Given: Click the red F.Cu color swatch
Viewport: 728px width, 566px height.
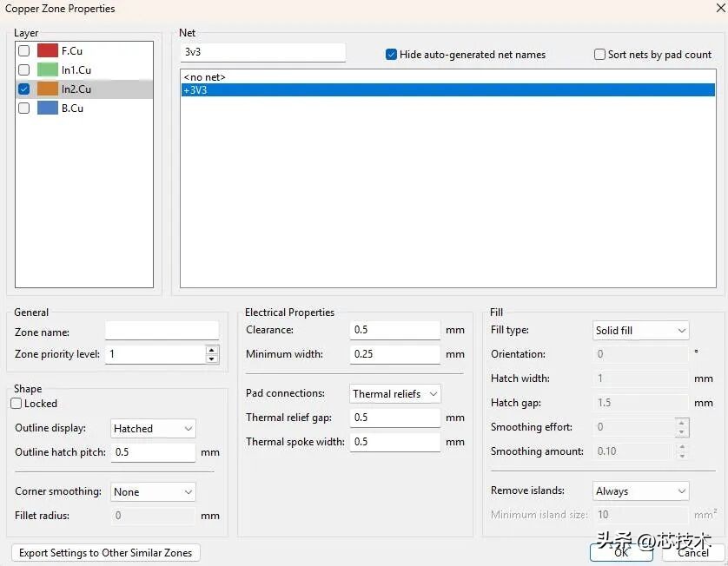Looking at the screenshot, I should [48, 50].
